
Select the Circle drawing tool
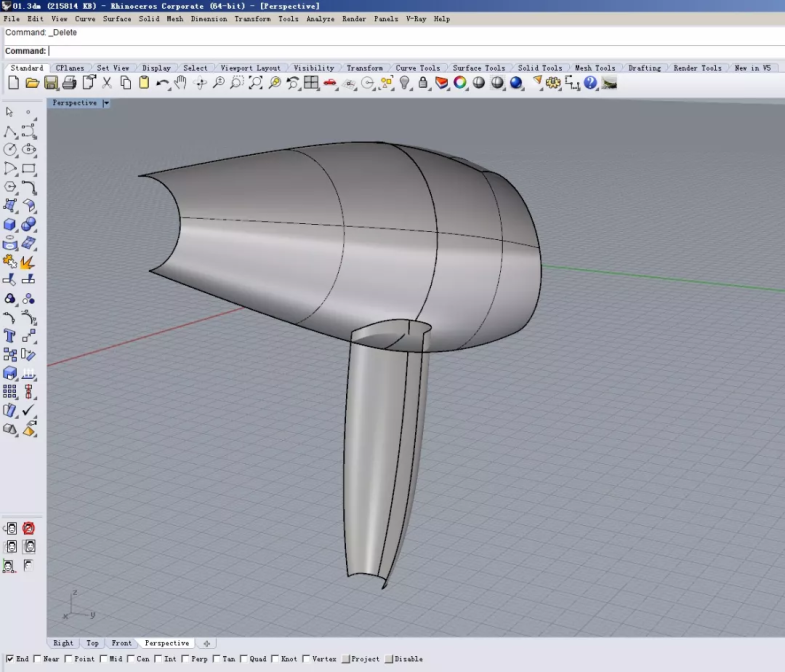pyautogui.click(x=10, y=150)
